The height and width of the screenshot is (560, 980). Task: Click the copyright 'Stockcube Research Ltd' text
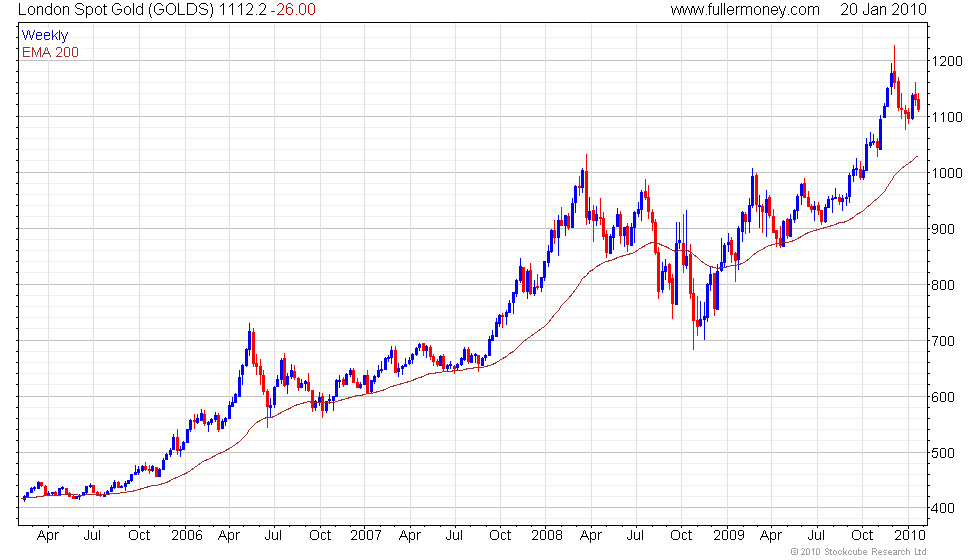(x=875, y=552)
